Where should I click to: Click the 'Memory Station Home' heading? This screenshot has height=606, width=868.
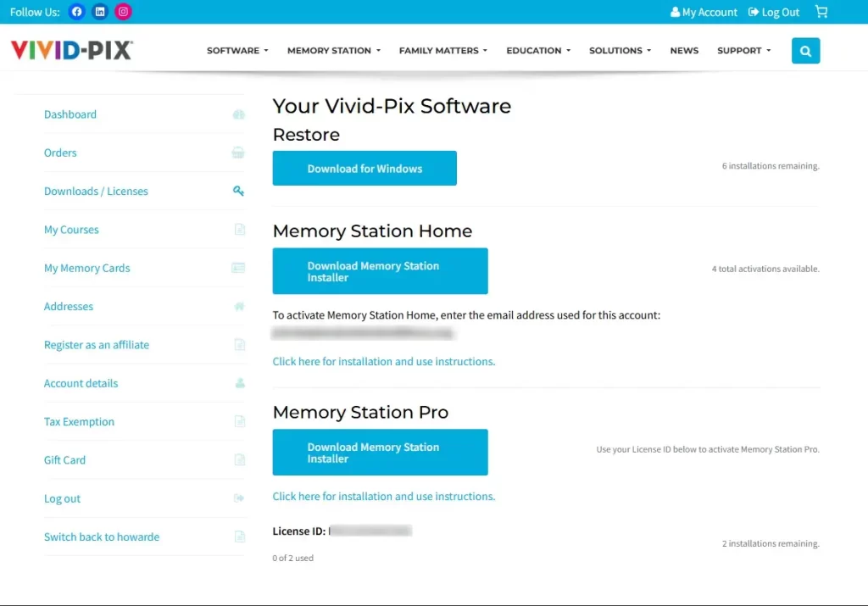[x=372, y=231]
